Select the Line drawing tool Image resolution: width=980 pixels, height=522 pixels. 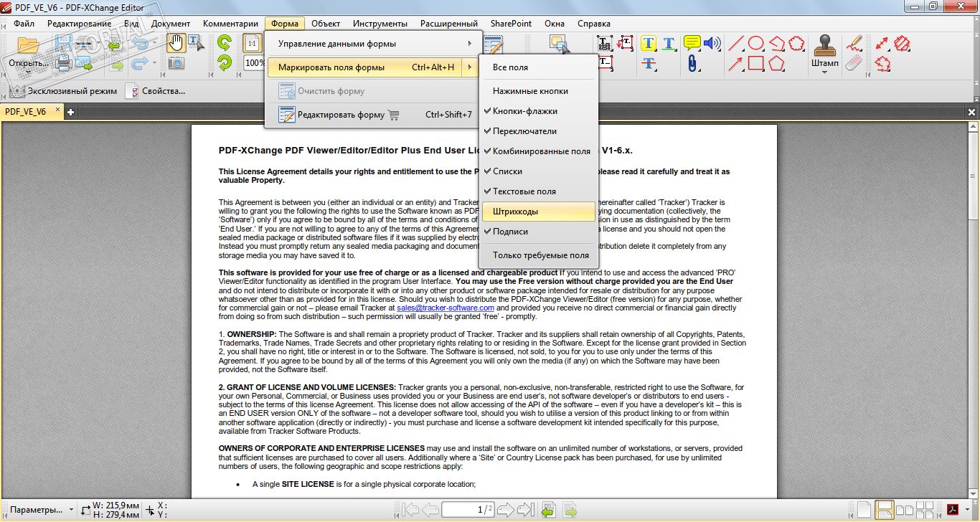(735, 43)
